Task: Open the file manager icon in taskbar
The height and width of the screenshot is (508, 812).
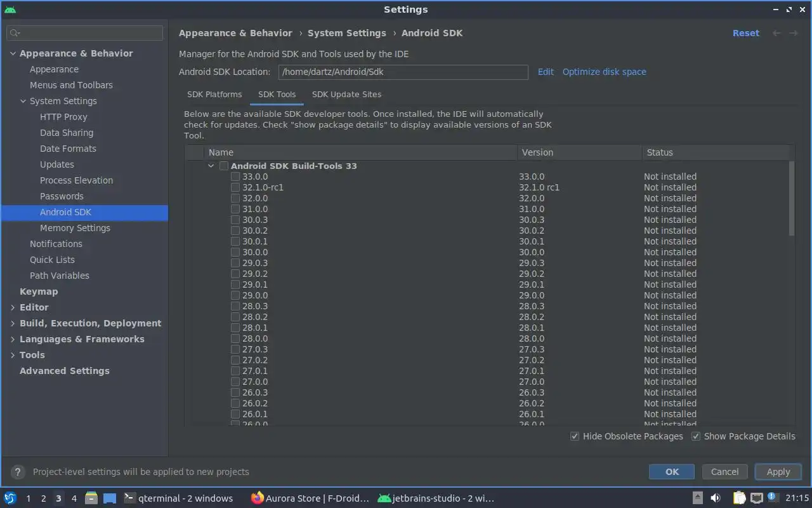Action: point(91,498)
